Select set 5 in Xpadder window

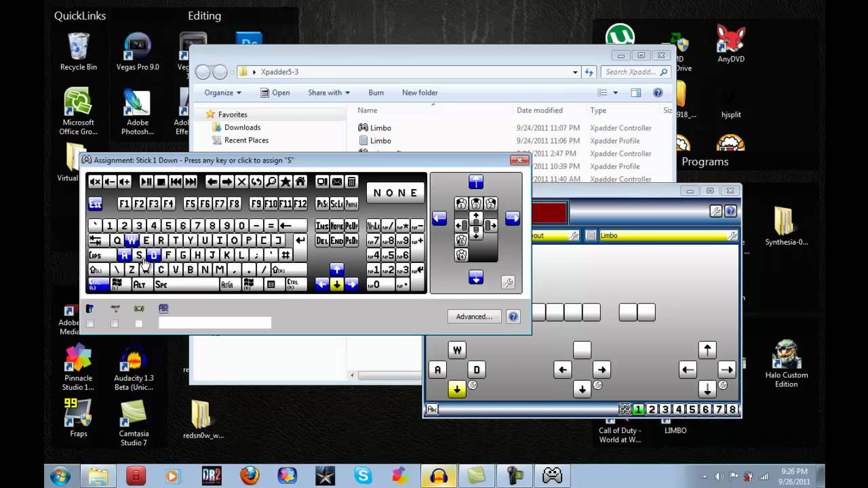pyautogui.click(x=692, y=409)
